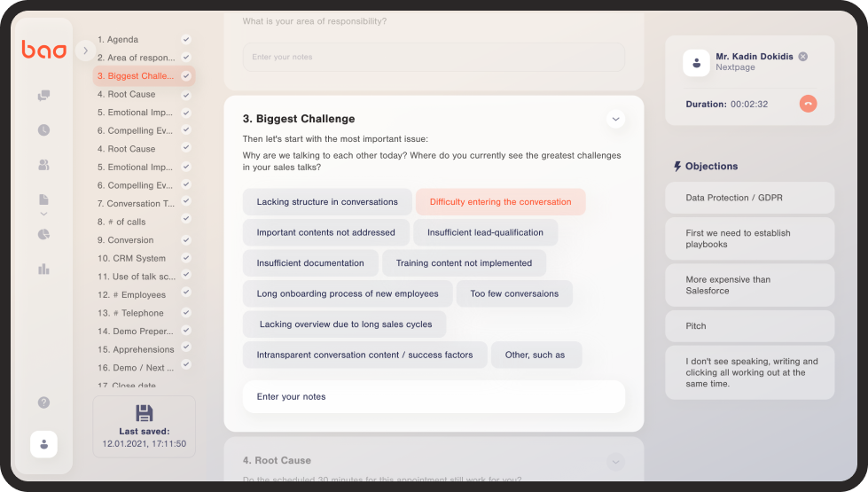Open the conversations chat icon in sidebar

tap(43, 95)
